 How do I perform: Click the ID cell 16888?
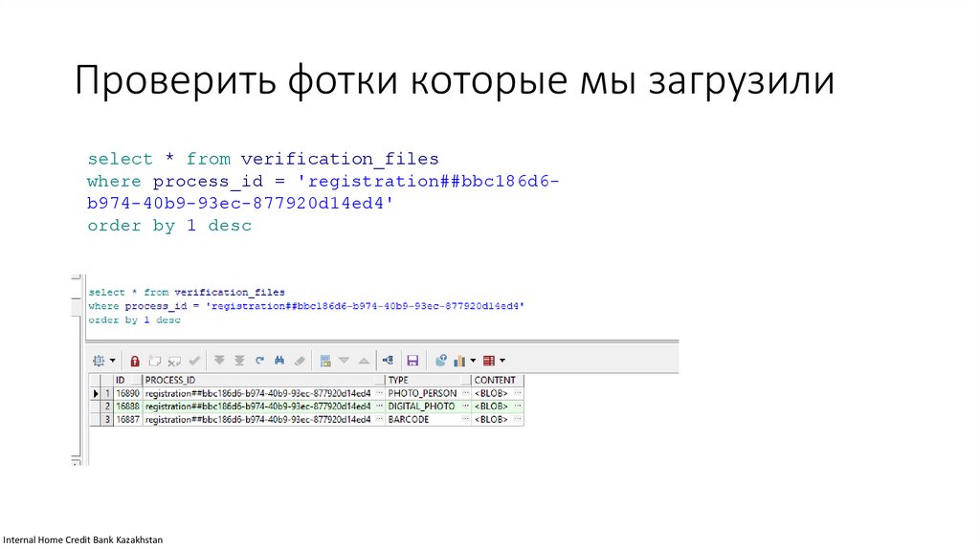click(127, 406)
